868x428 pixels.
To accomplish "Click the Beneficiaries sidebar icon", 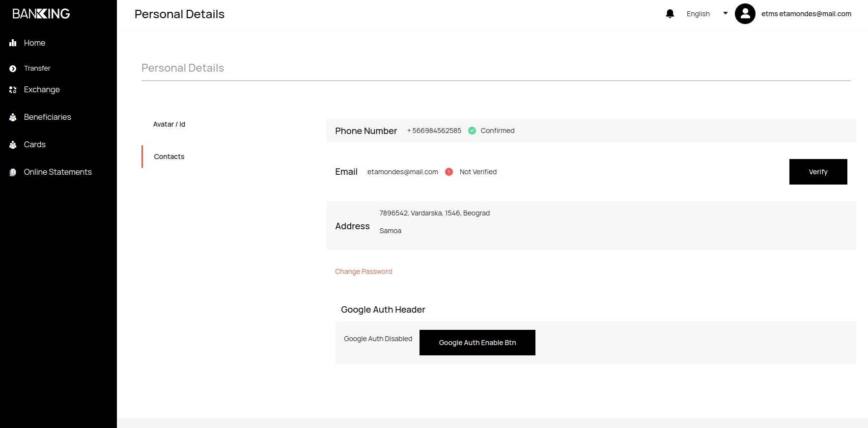I will point(13,117).
